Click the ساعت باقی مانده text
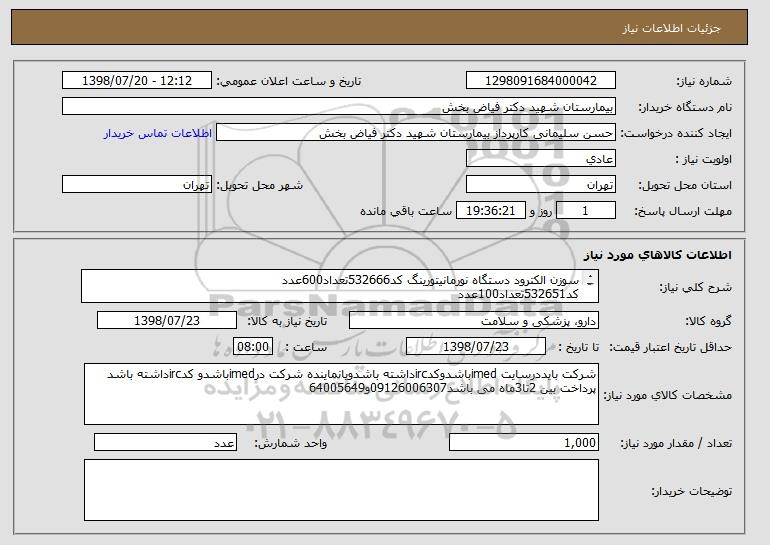 click(x=406, y=211)
